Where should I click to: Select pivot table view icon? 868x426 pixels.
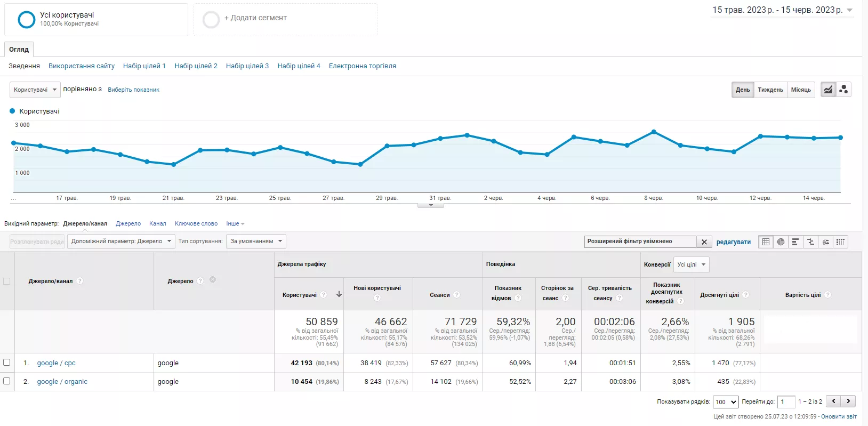click(840, 242)
